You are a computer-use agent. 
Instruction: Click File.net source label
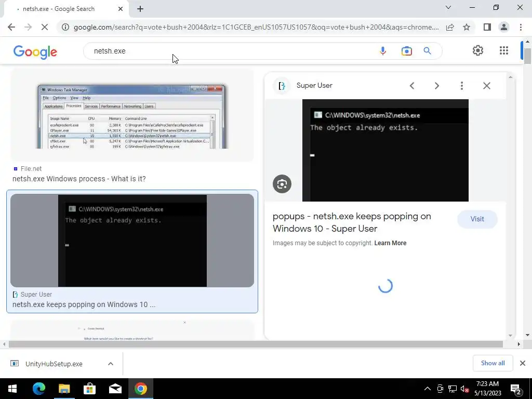tap(31, 169)
